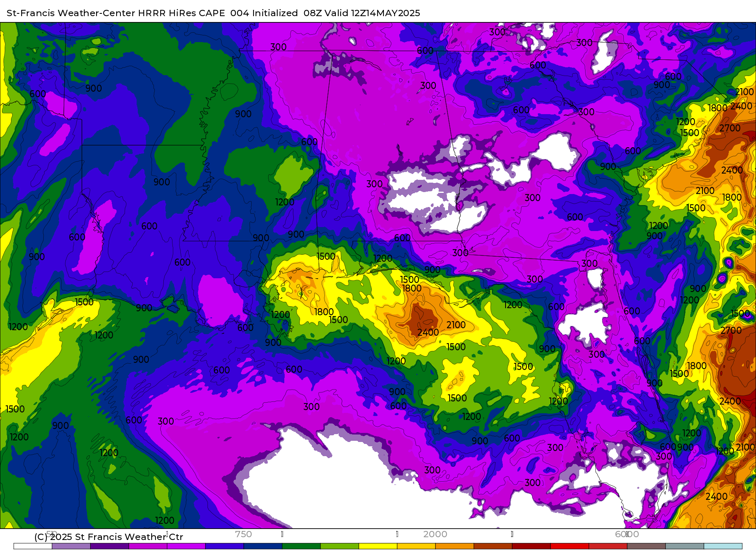Click the brownish-gray swatch on the color scale

click(x=646, y=546)
